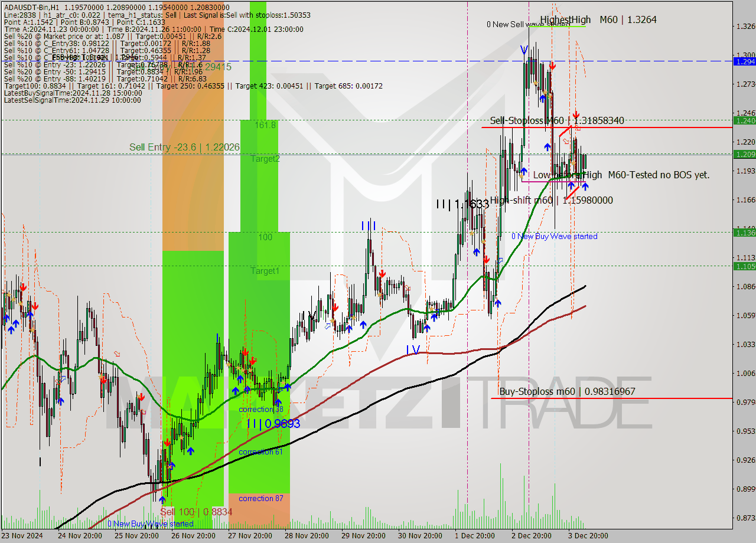Click the 'Buy-Stoploss m60 | 0.98316967' label

pyautogui.click(x=567, y=391)
